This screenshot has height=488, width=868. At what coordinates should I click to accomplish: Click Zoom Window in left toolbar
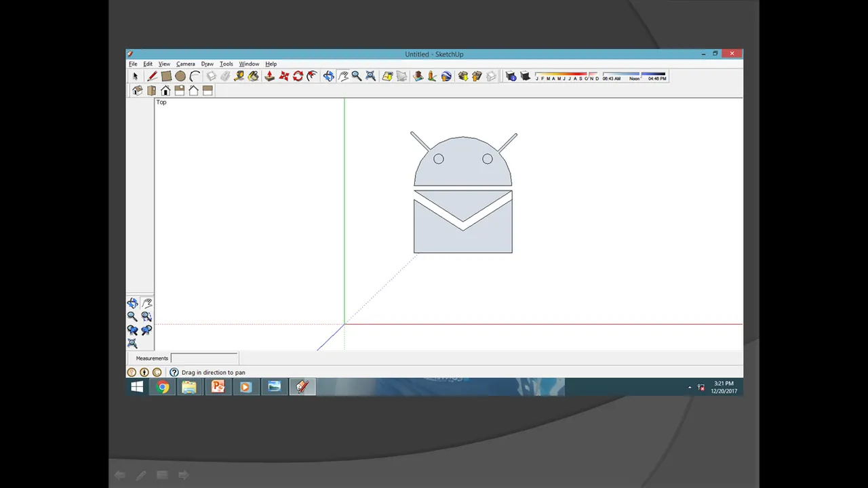click(x=146, y=317)
